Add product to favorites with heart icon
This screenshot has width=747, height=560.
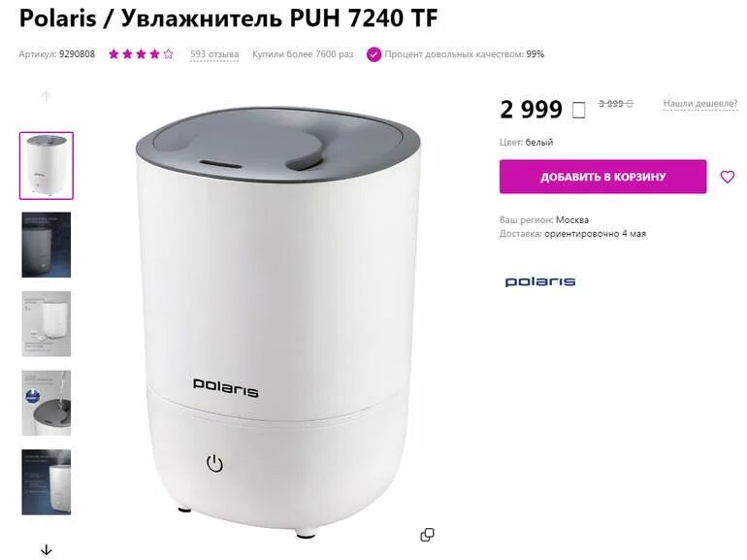(x=727, y=177)
